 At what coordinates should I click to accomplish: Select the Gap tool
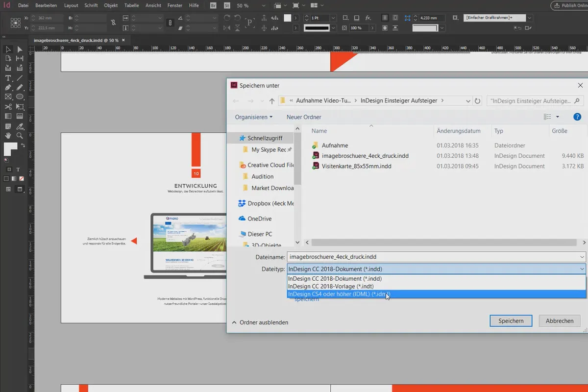click(x=20, y=59)
